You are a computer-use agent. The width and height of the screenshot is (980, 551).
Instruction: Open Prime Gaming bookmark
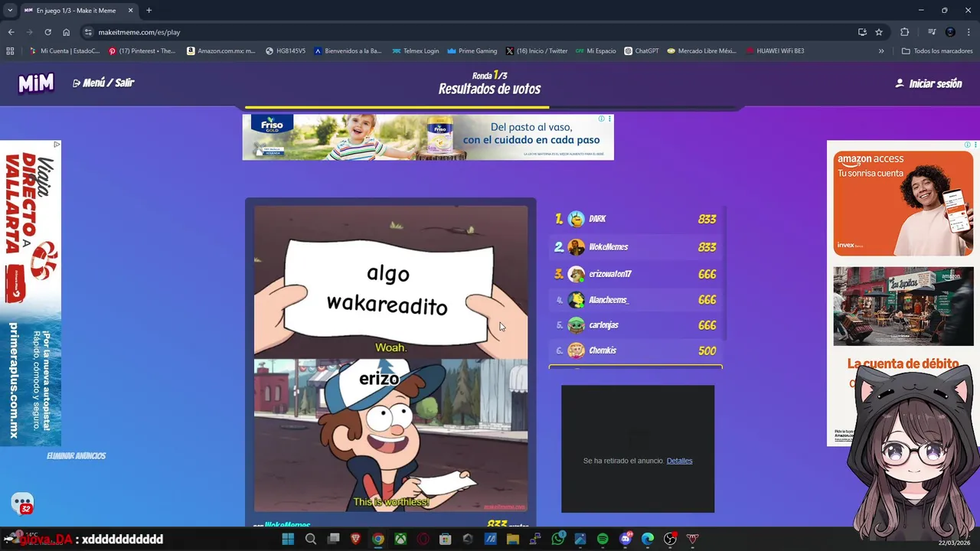(472, 51)
